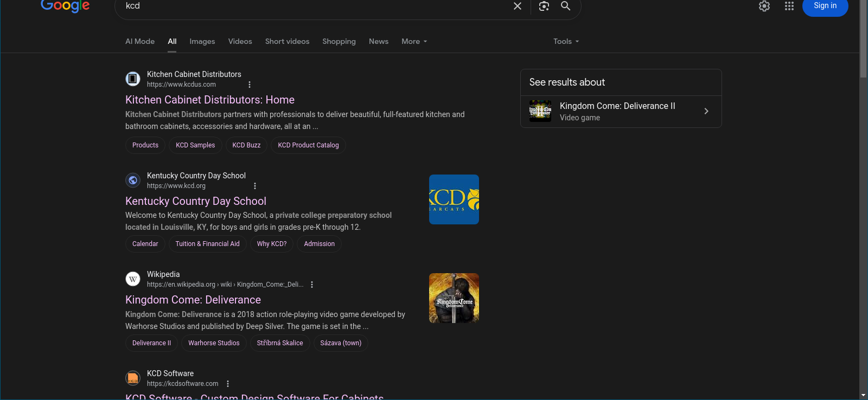Screen dimensions: 868x400
Task: Click the KCD Software orange favicon
Action: (133, 378)
